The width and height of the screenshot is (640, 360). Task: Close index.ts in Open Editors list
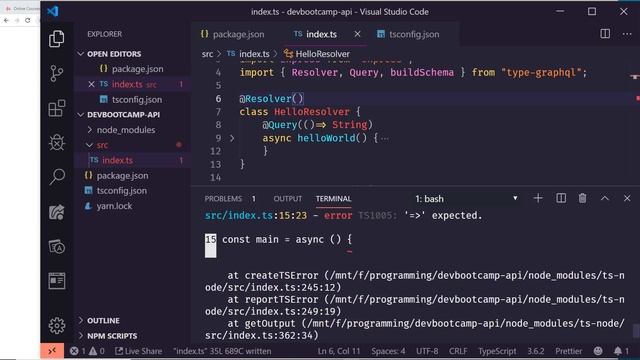pos(91,84)
